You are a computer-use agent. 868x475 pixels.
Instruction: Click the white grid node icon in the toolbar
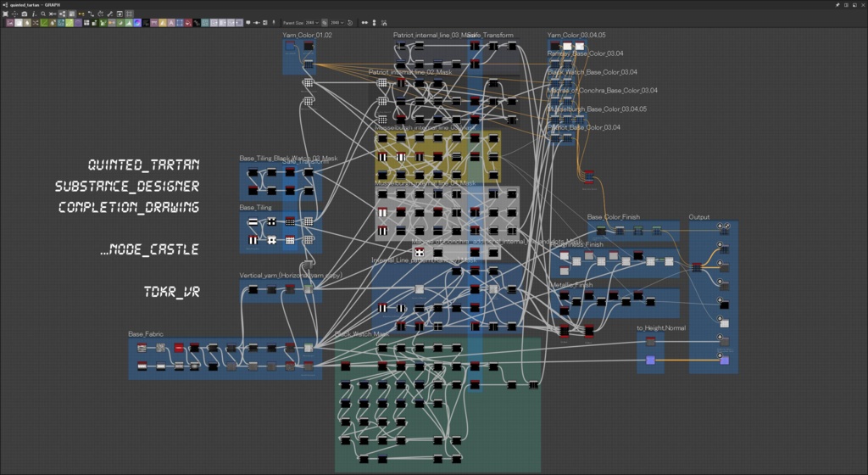86,23
